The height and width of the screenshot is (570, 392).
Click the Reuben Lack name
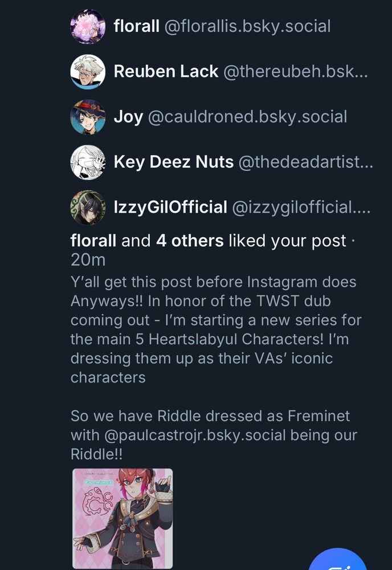click(166, 71)
